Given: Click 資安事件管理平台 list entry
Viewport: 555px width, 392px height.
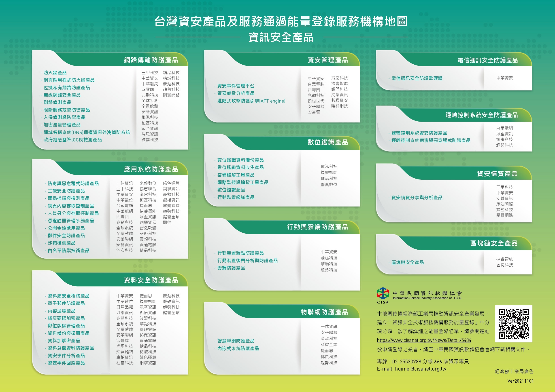Looking at the screenshot, I should click(x=236, y=86).
